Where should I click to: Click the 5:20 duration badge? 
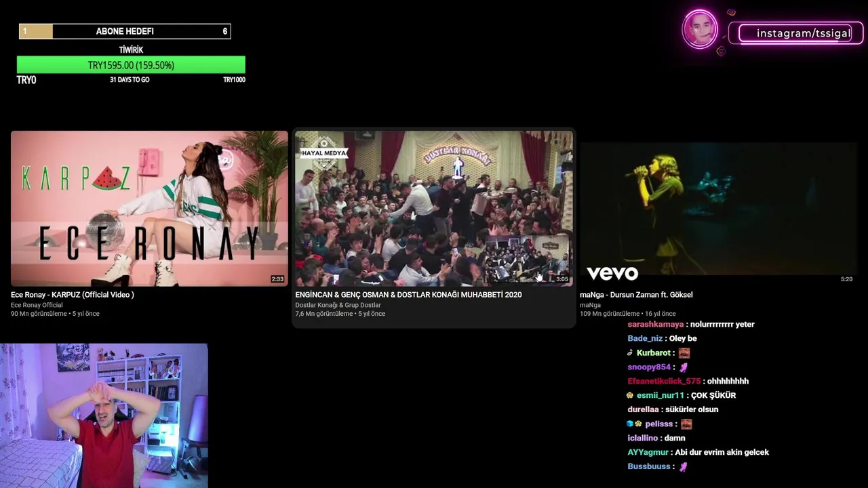pyautogui.click(x=846, y=279)
